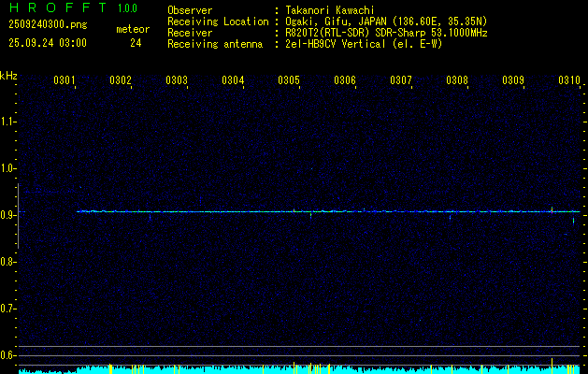The height and width of the screenshot is (374, 588).
Task: Click the observer name Takanori Kawachi
Action: [330, 10]
